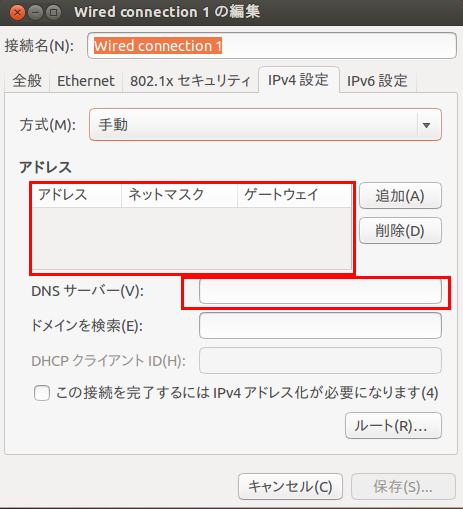This screenshot has height=509, width=463.
Task: Select the IPv4 設定 tab
Action: tap(299, 80)
